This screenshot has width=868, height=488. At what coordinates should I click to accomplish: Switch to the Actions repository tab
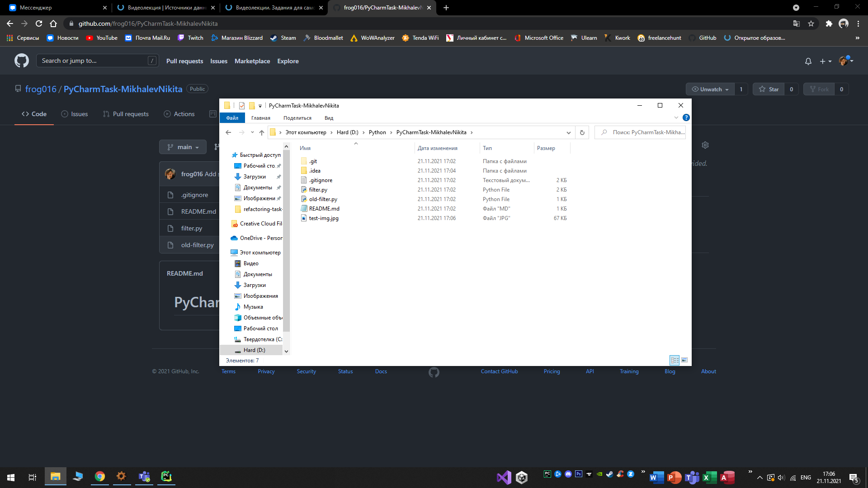(x=179, y=114)
